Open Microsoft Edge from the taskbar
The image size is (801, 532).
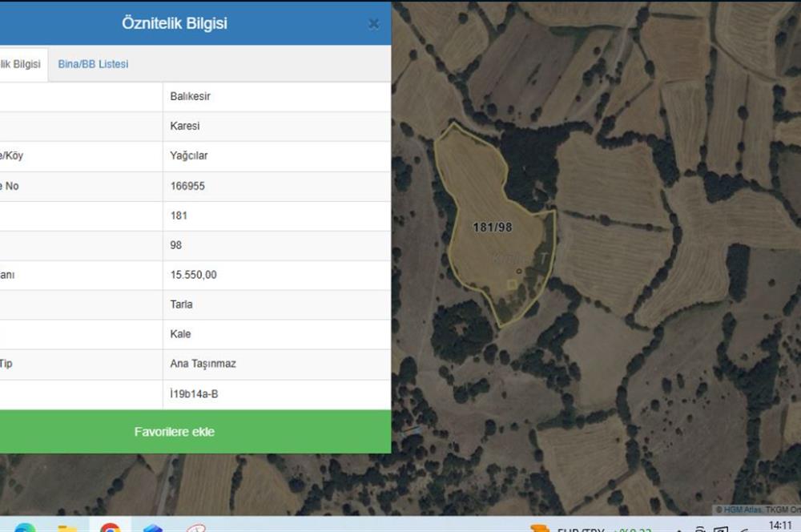(25, 527)
